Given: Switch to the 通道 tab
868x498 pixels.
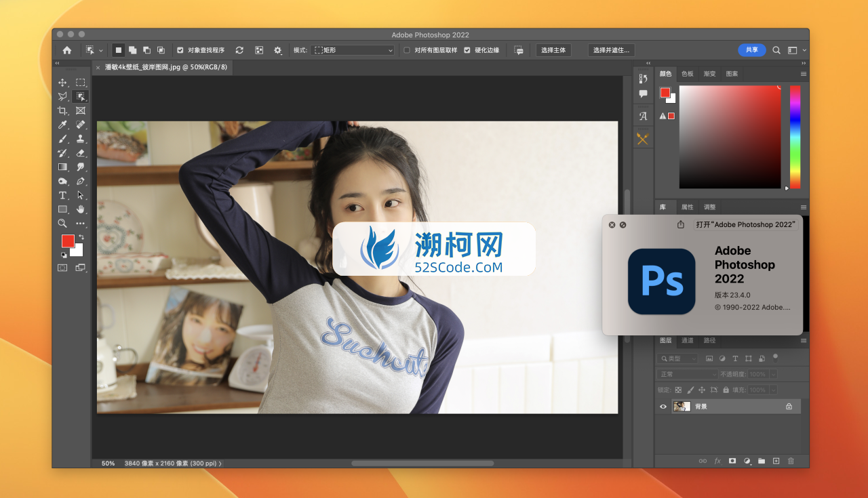Looking at the screenshot, I should (688, 341).
